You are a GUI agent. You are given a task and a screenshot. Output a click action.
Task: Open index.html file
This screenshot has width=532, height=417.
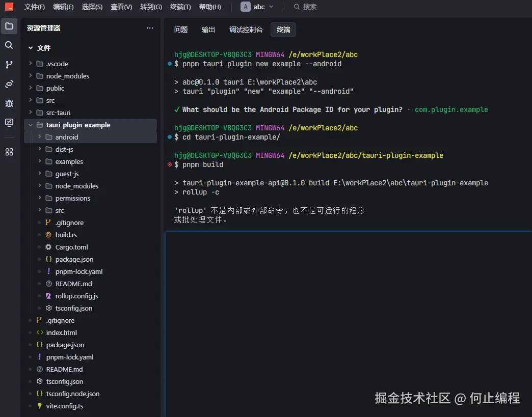[90, 332]
